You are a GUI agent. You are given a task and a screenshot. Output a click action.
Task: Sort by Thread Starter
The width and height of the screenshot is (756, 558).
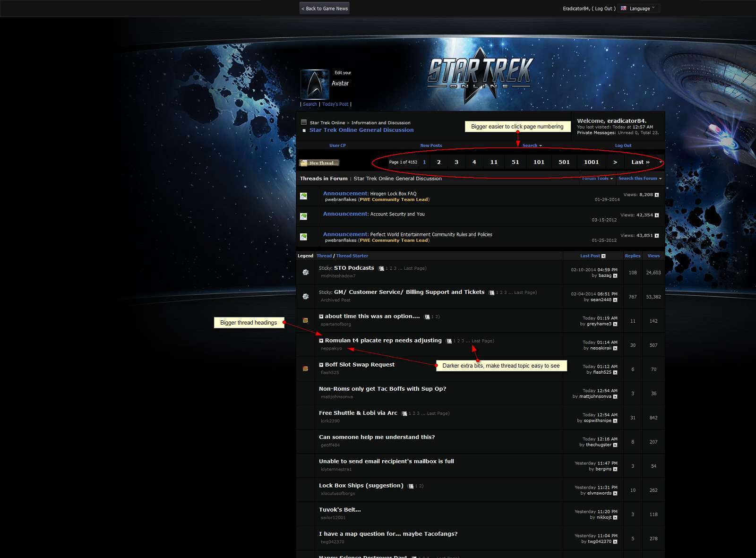[352, 256]
